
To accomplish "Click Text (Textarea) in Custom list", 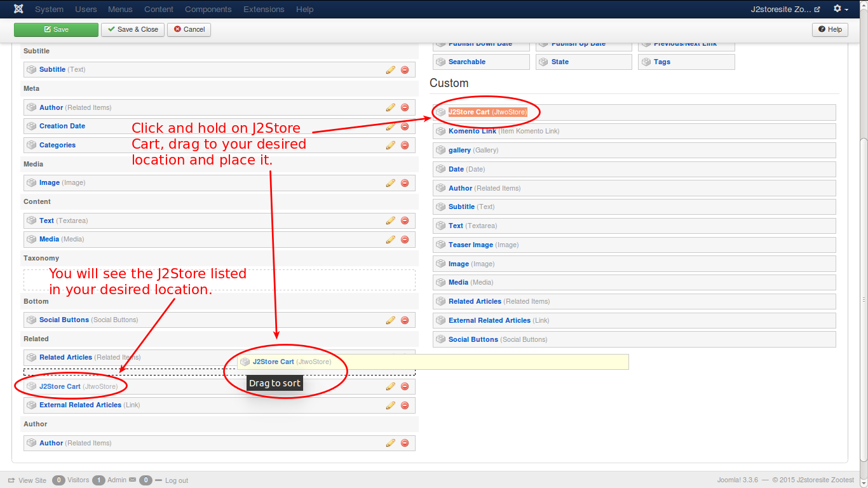I will pos(634,226).
